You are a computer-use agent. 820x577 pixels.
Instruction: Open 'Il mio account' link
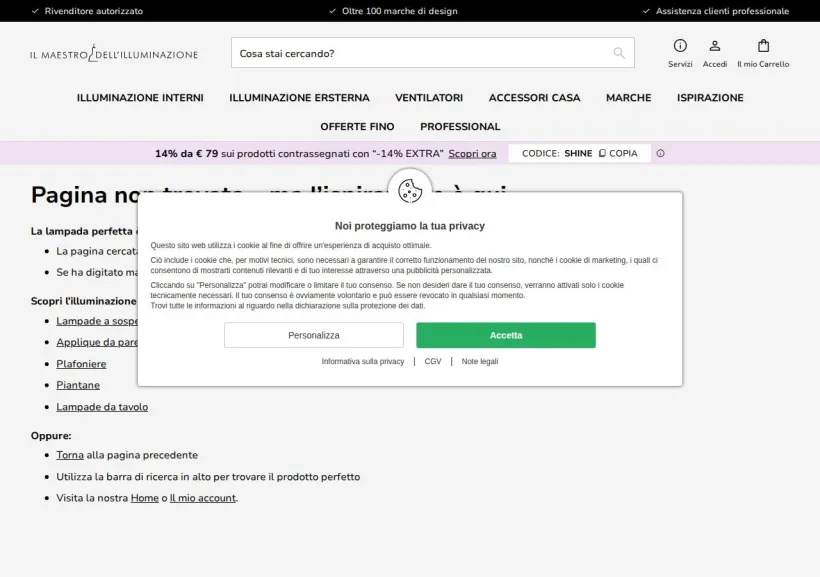(202, 498)
